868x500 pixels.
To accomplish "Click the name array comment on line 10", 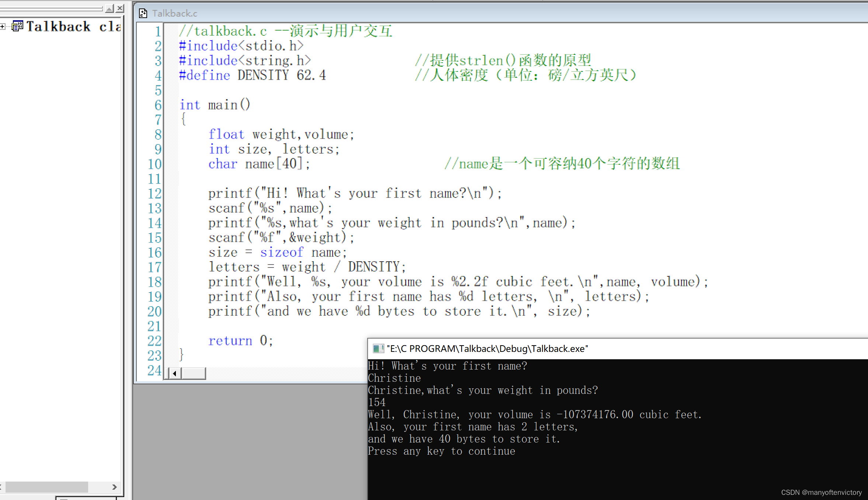I will [562, 164].
